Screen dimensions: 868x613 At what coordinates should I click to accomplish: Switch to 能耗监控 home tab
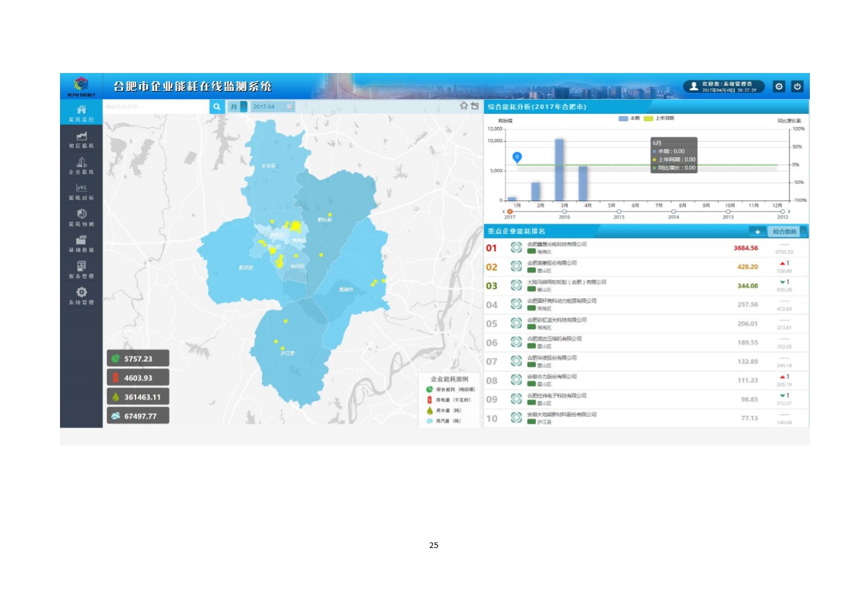81,113
